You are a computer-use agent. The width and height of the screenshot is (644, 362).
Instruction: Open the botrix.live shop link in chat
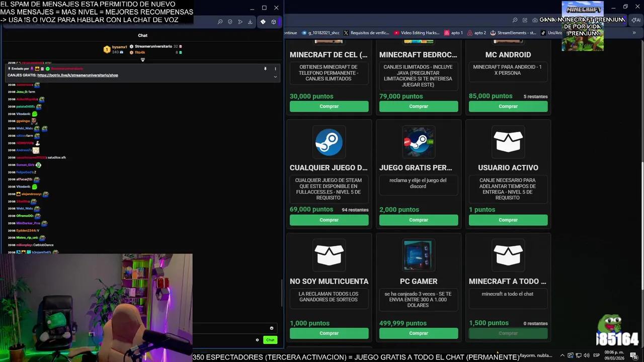click(x=77, y=75)
